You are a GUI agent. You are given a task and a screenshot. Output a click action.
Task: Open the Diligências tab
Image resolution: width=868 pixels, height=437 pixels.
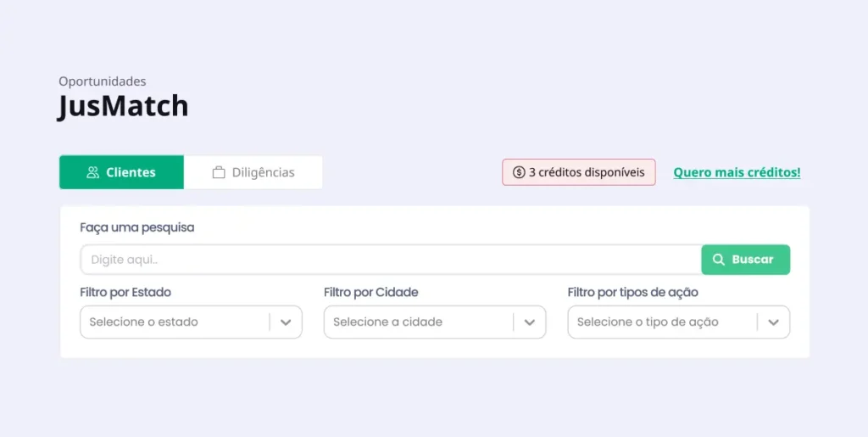[x=253, y=172]
